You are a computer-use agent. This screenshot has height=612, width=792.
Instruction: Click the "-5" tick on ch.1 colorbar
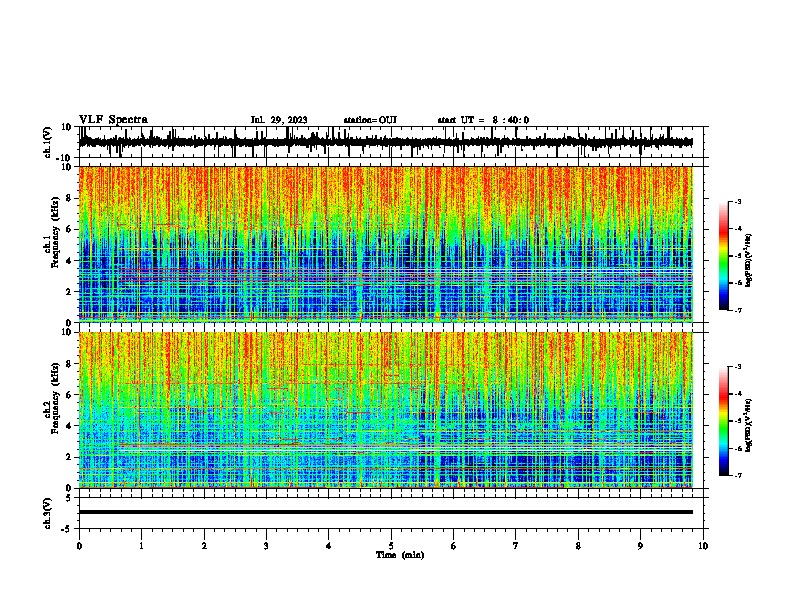coord(737,256)
